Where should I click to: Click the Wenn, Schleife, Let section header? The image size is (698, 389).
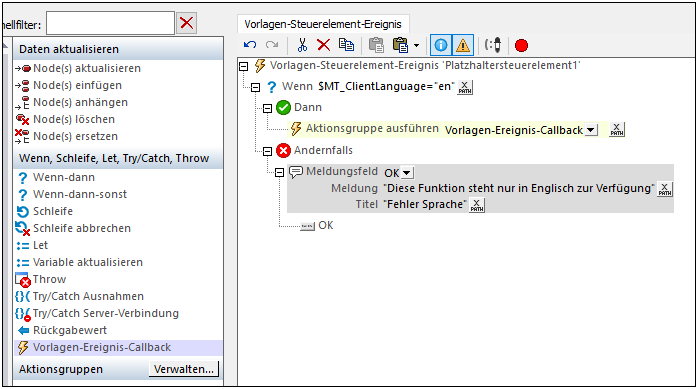click(x=118, y=158)
